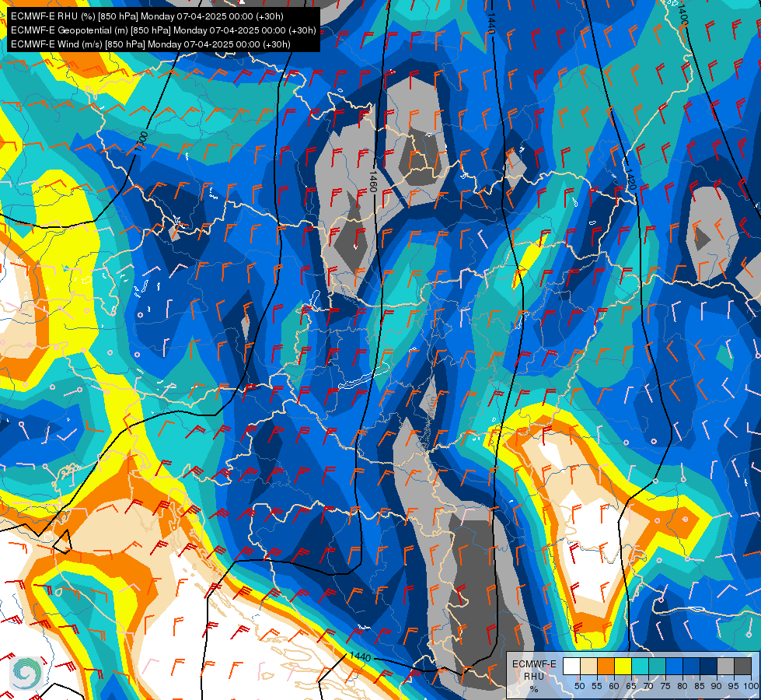Viewport: 761px width, 700px height.
Task: Click the beige 50-55% legend swatch
Action: pyautogui.click(x=588, y=667)
